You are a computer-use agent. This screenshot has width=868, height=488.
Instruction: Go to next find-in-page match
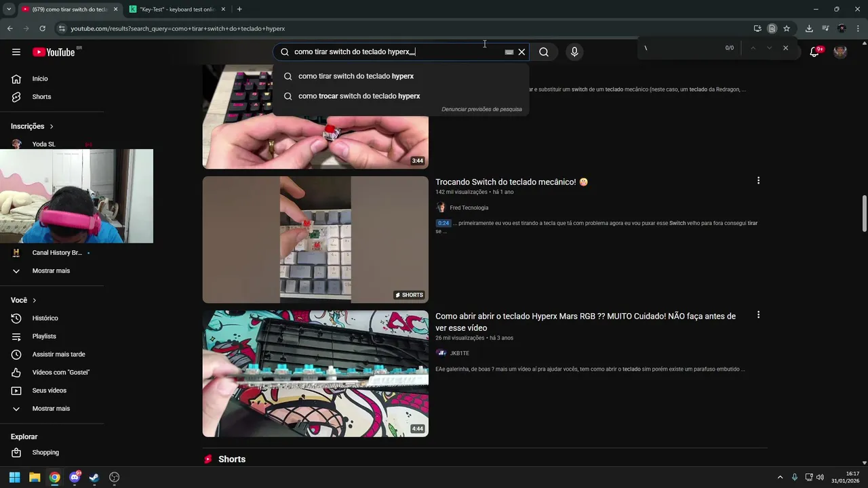click(x=769, y=48)
